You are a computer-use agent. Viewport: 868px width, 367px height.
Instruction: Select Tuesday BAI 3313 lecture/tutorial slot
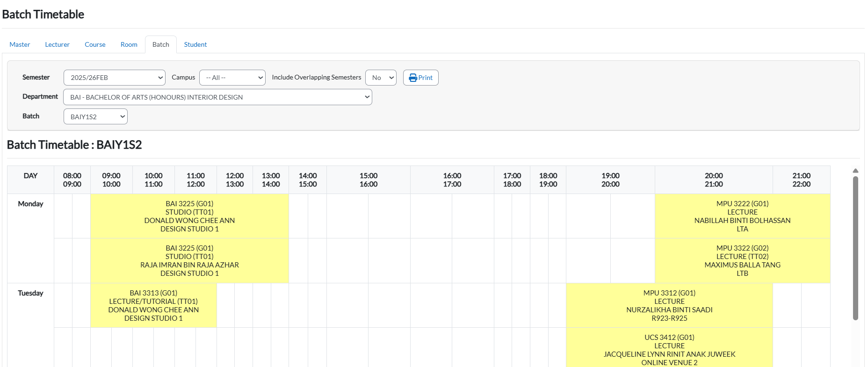[x=153, y=305]
